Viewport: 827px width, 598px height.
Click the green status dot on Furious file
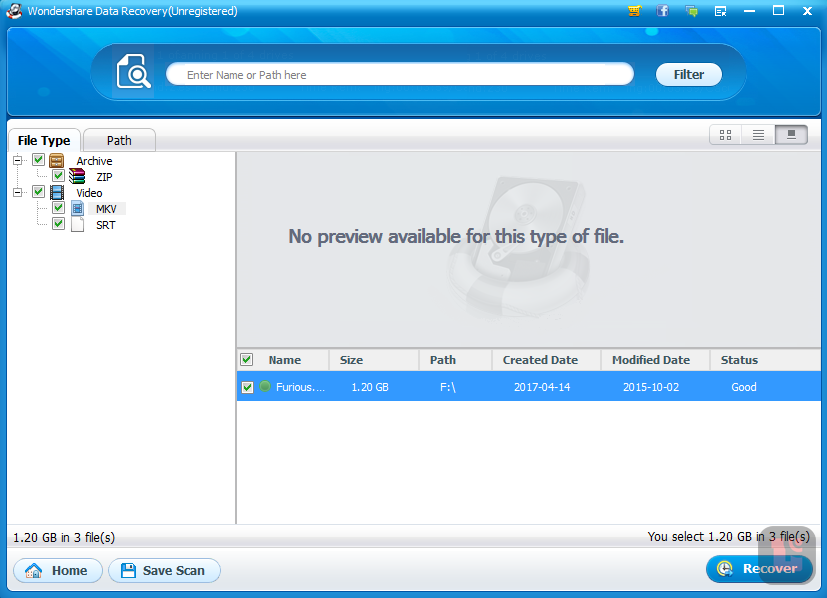click(x=265, y=387)
